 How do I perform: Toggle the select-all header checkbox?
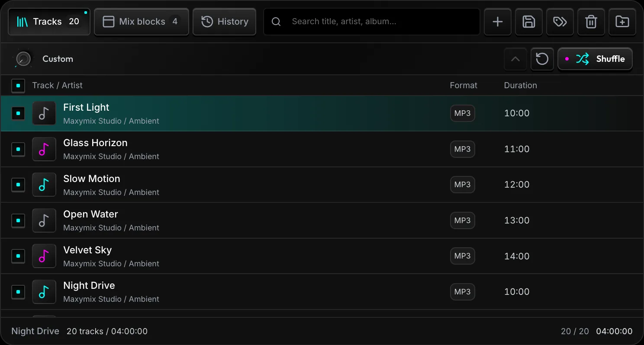18,86
